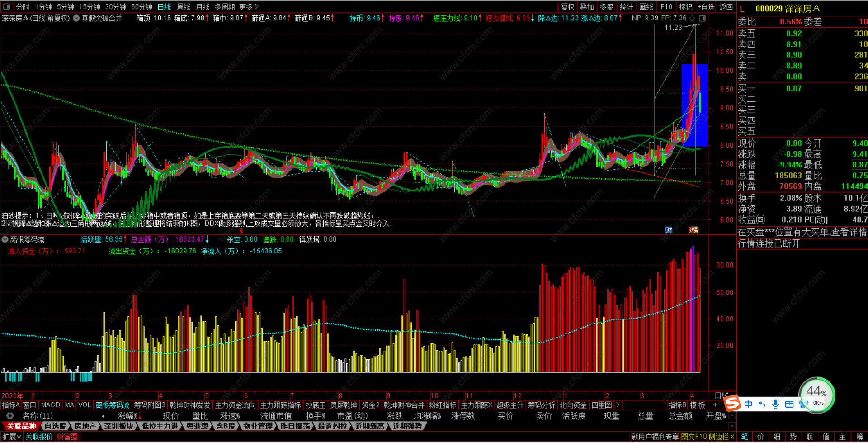Select the 势 tab in bottom right strip
Screen dimensions: 868x443
[x=793, y=437]
